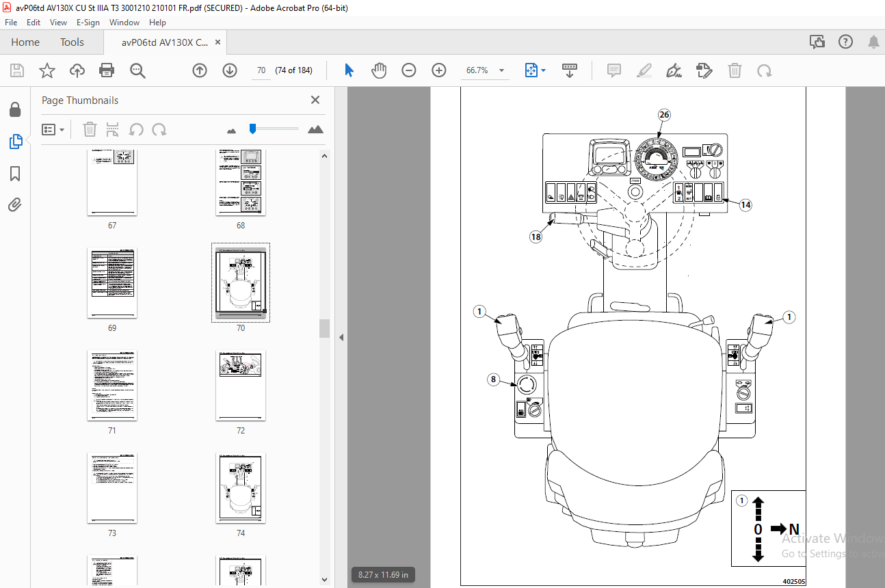The height and width of the screenshot is (588, 885).
Task: Select the avP06td AV130X document tab
Action: pyautogui.click(x=165, y=42)
